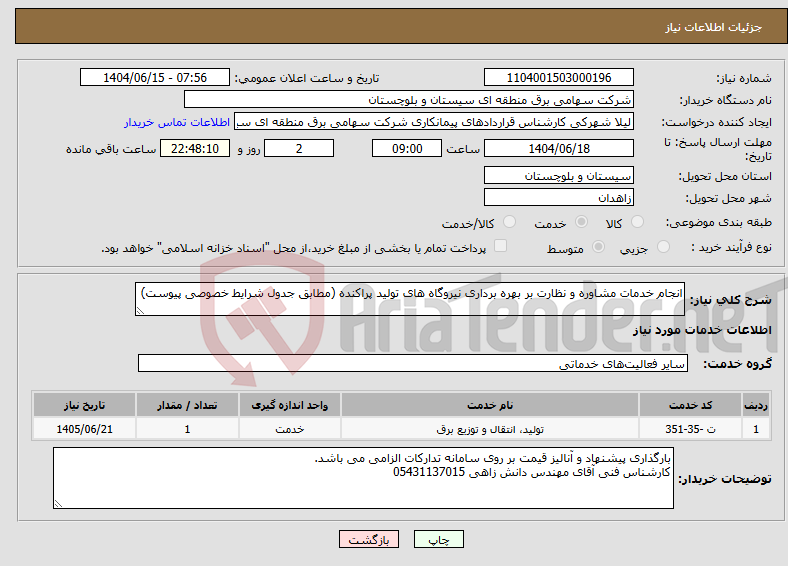The width and height of the screenshot is (788, 566).
Task: Click the شرح کلی نیاز description textarea
Action: 410,299
